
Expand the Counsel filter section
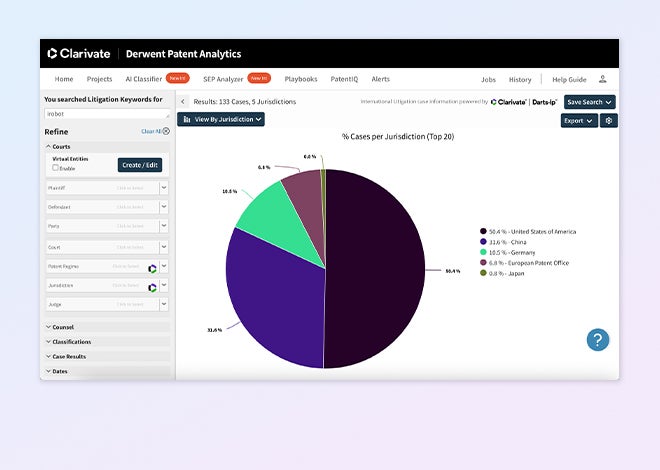click(63, 327)
